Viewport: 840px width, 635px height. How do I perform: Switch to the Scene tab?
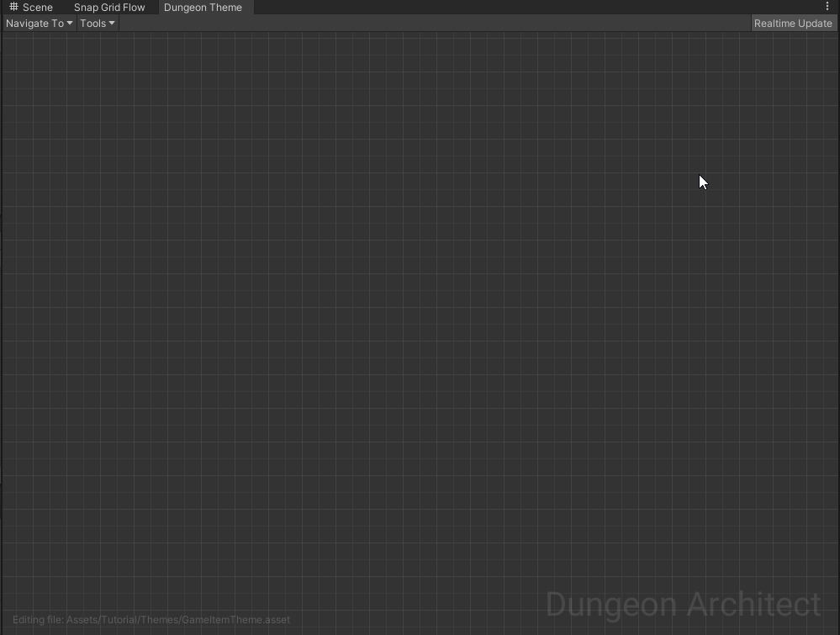point(31,7)
